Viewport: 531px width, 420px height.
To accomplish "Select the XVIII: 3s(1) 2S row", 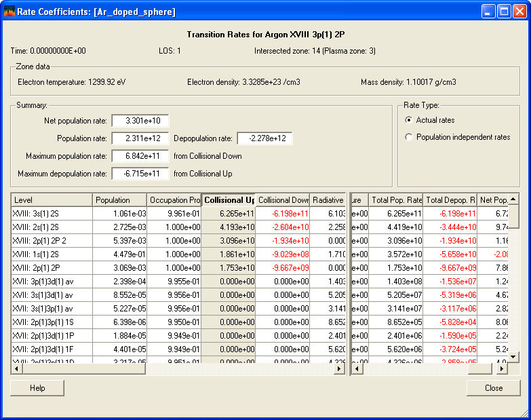I will 52,213.
